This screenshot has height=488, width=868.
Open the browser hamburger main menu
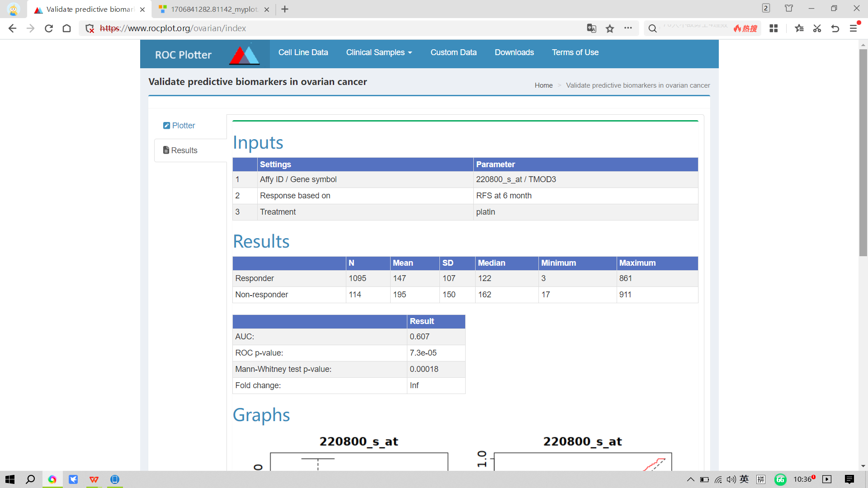click(x=853, y=28)
